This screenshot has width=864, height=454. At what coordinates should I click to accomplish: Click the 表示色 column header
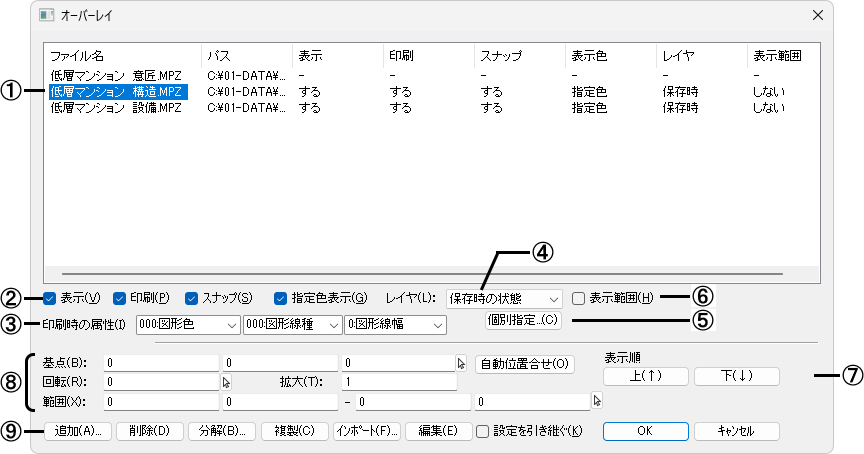(588, 55)
